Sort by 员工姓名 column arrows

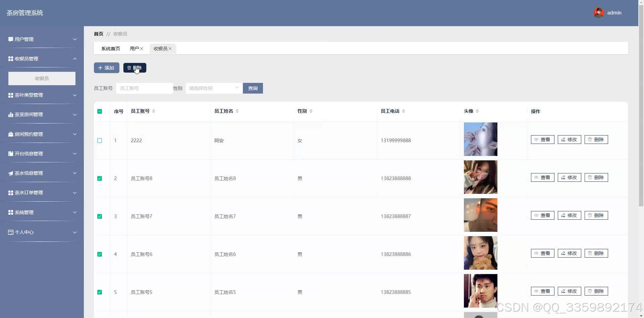pos(237,111)
